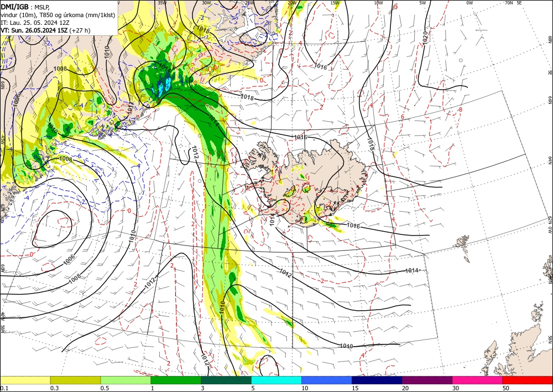This screenshot has width=553, height=392.
Task: Click the light green 0.5–1 legend swatch
Action: tap(126, 380)
